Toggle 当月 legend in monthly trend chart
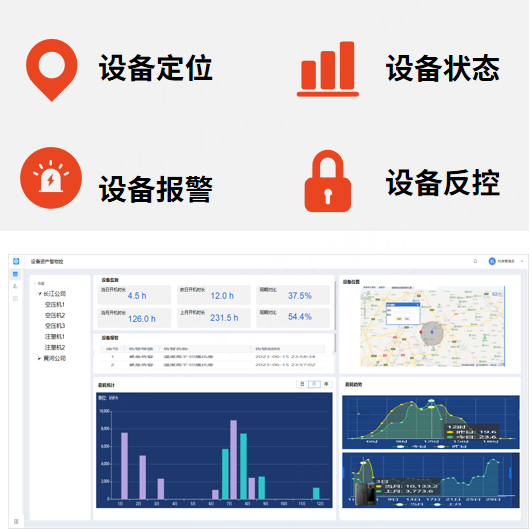 coord(408,505)
